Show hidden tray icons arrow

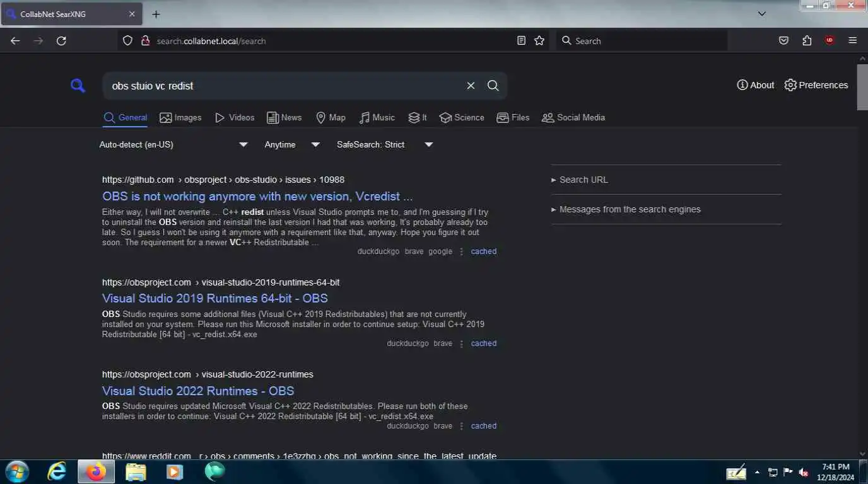[x=757, y=472]
